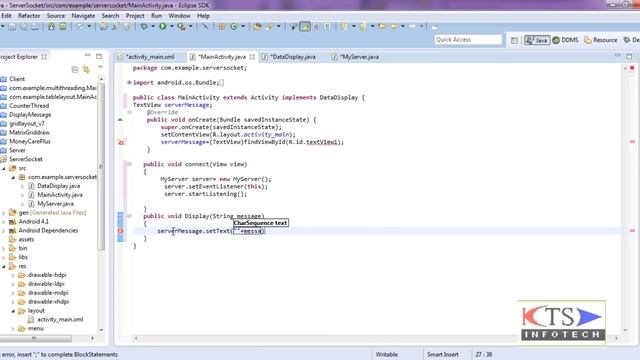The image size is (640, 360).
Task: Click the Open Type icon
Action: 257,27
